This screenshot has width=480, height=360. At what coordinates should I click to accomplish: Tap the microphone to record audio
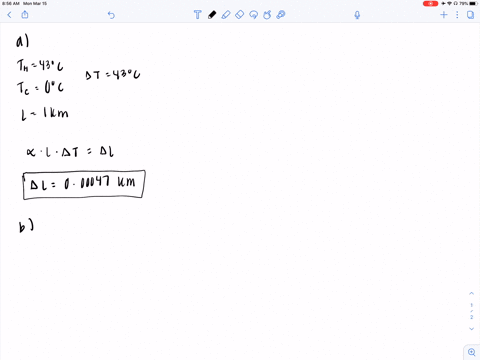click(x=357, y=15)
